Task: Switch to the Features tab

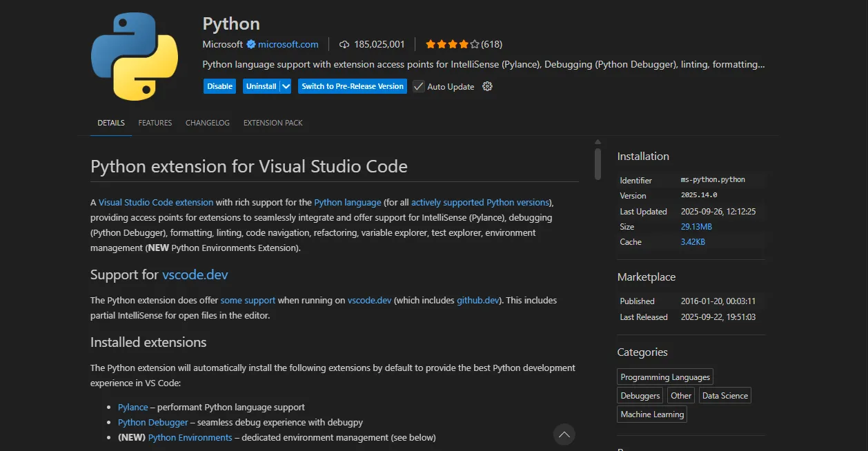Action: pyautogui.click(x=155, y=123)
